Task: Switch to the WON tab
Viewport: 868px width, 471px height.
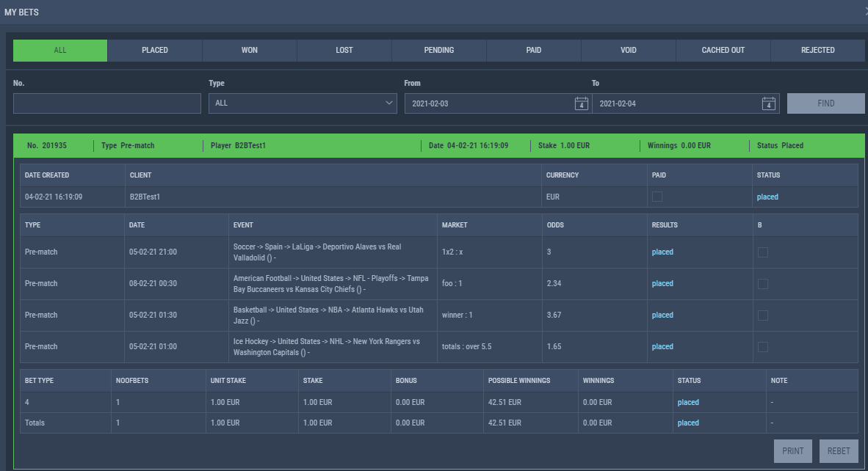Action: 250,51
